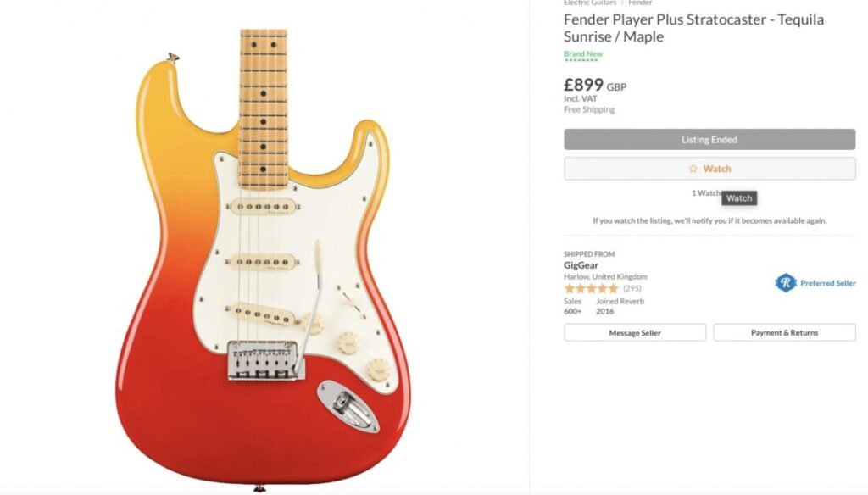This screenshot has width=868, height=495.
Task: Click the 1 Watcher count text
Action: pos(706,193)
